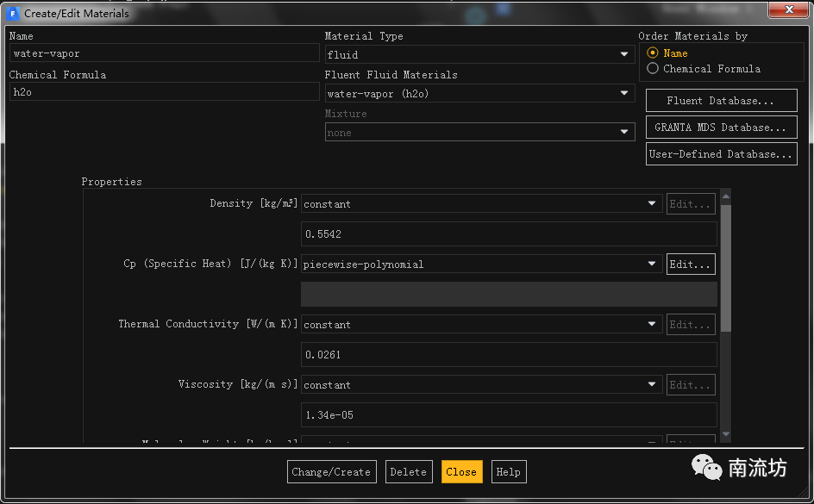814x504 pixels.
Task: Click the yellow Close button
Action: (461, 472)
